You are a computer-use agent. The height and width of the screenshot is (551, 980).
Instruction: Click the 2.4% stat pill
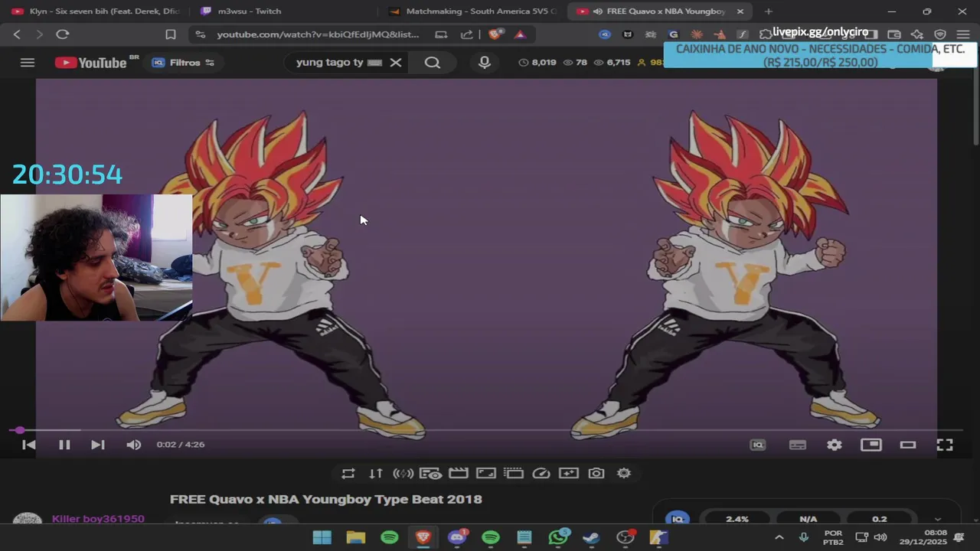pyautogui.click(x=737, y=519)
